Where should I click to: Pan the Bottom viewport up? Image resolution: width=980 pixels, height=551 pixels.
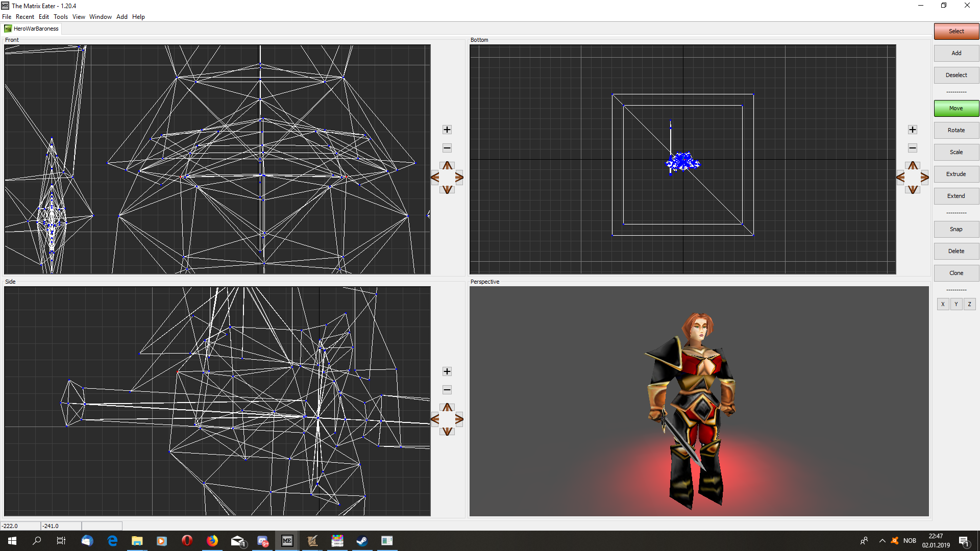point(913,165)
